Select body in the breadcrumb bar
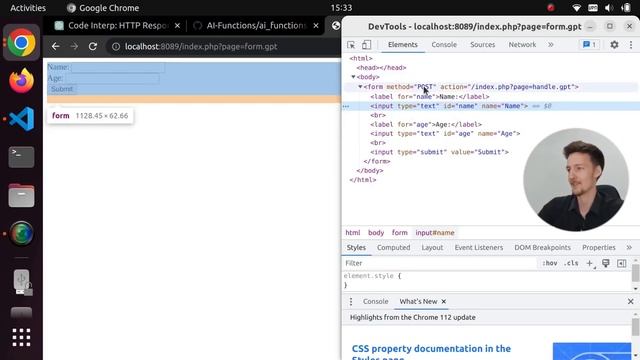The width and height of the screenshot is (640, 360). pos(376,233)
